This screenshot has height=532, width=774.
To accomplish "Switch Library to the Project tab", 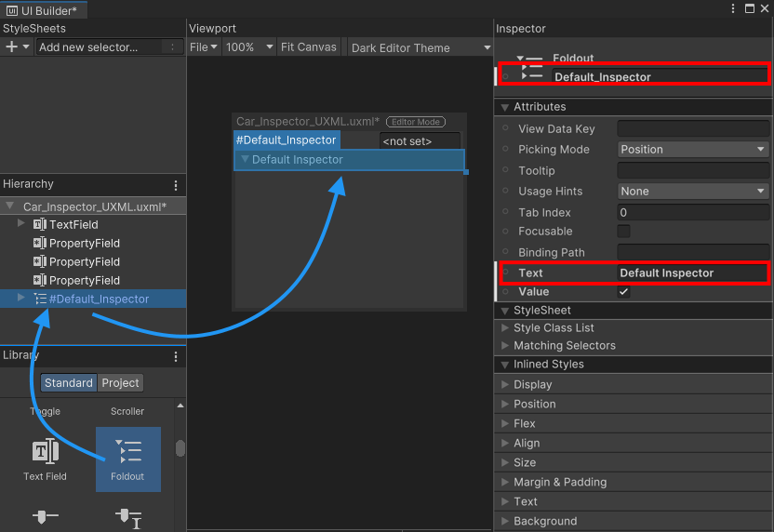I will click(x=121, y=382).
